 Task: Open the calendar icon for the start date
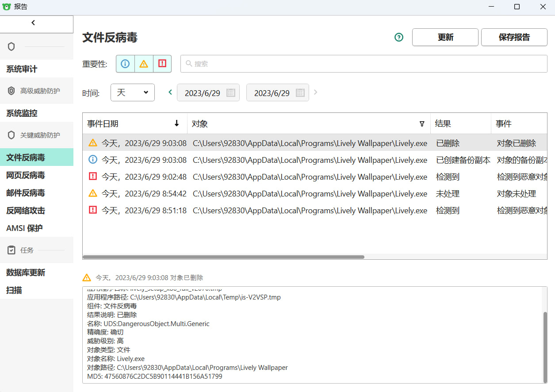pyautogui.click(x=230, y=92)
